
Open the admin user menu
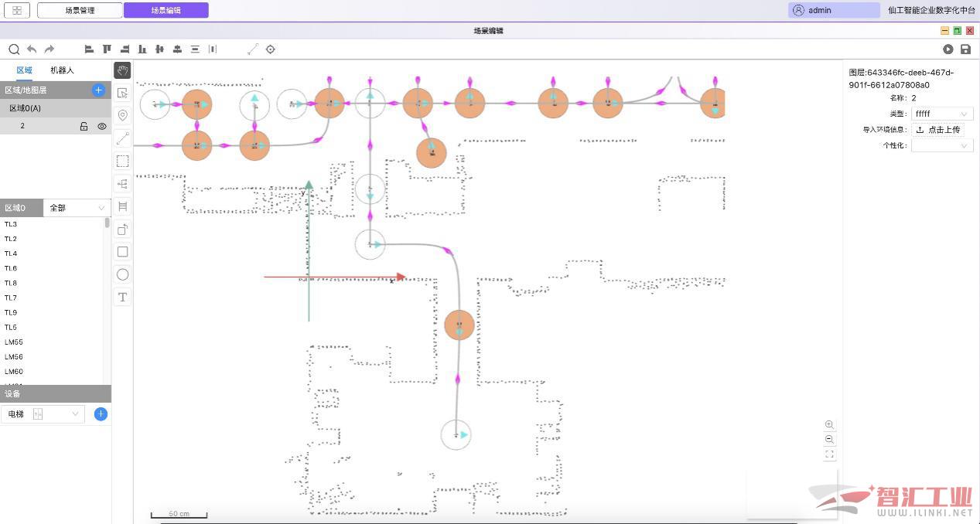(834, 10)
